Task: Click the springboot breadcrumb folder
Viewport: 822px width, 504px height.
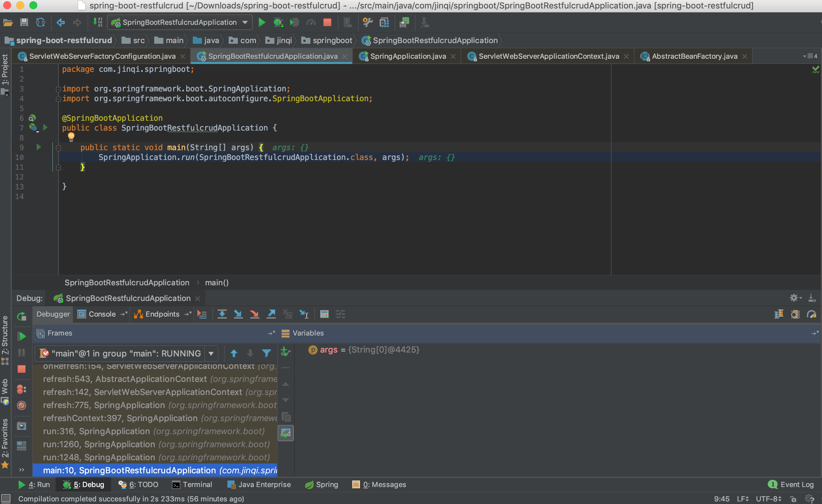Action: tap(327, 40)
